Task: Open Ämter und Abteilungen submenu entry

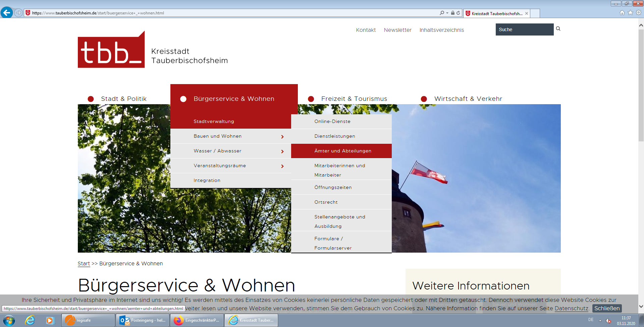Action: [x=341, y=151]
